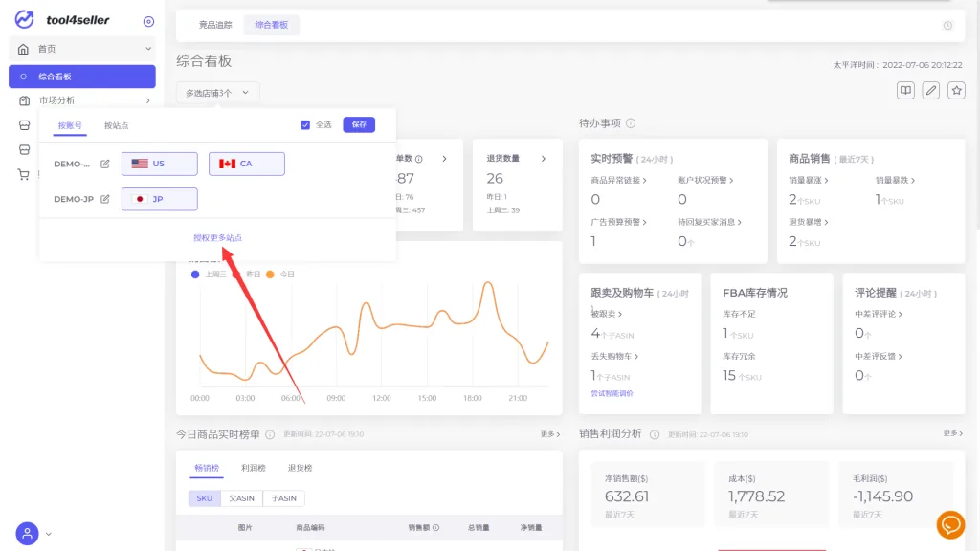Select the 畅销榜 tab
The image size is (980, 551).
pyautogui.click(x=207, y=468)
